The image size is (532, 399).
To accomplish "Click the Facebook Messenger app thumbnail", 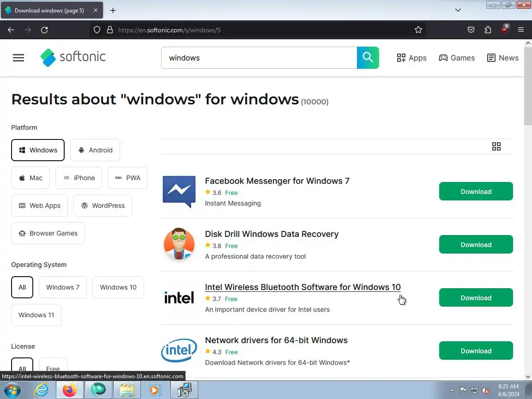I will (179, 192).
